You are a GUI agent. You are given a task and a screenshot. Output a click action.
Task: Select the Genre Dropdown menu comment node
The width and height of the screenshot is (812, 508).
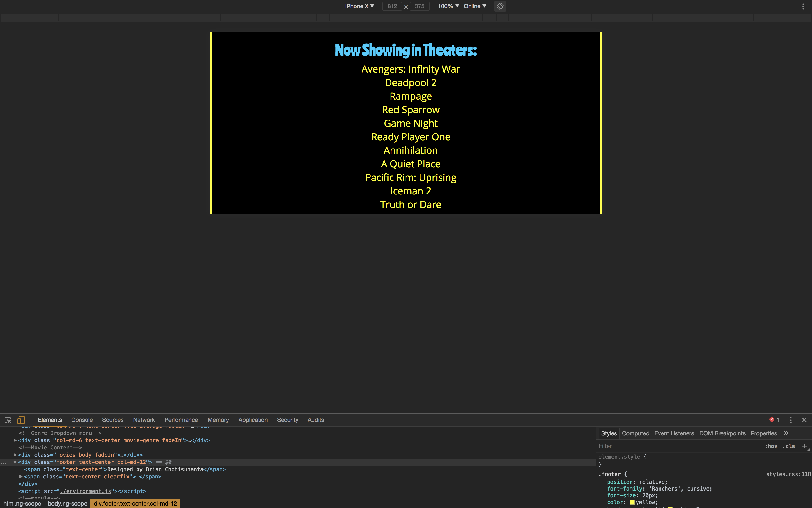click(60, 433)
